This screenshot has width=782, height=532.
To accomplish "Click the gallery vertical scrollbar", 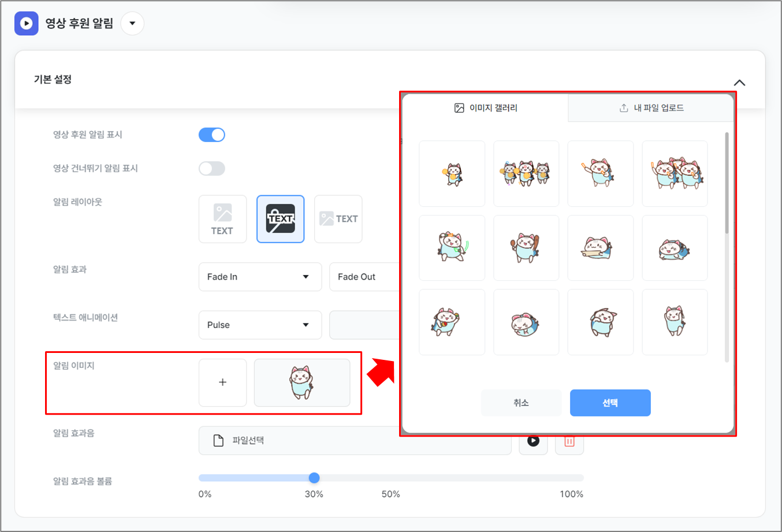I will pyautogui.click(x=727, y=184).
